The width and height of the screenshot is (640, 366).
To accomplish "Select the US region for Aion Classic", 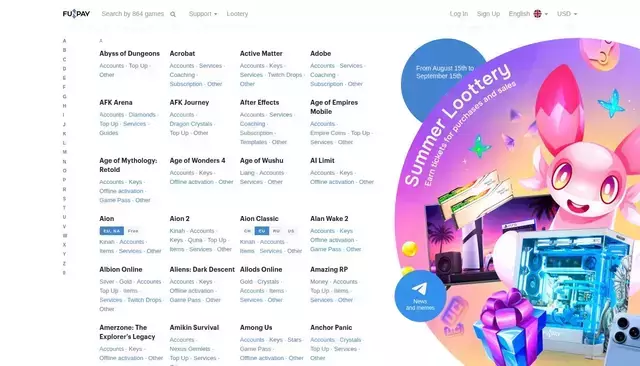I will coord(291,231).
